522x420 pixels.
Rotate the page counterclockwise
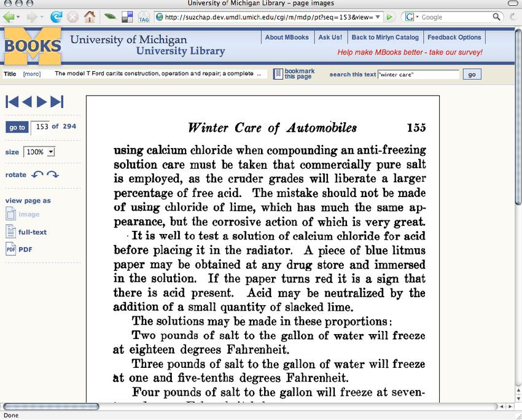click(37, 174)
